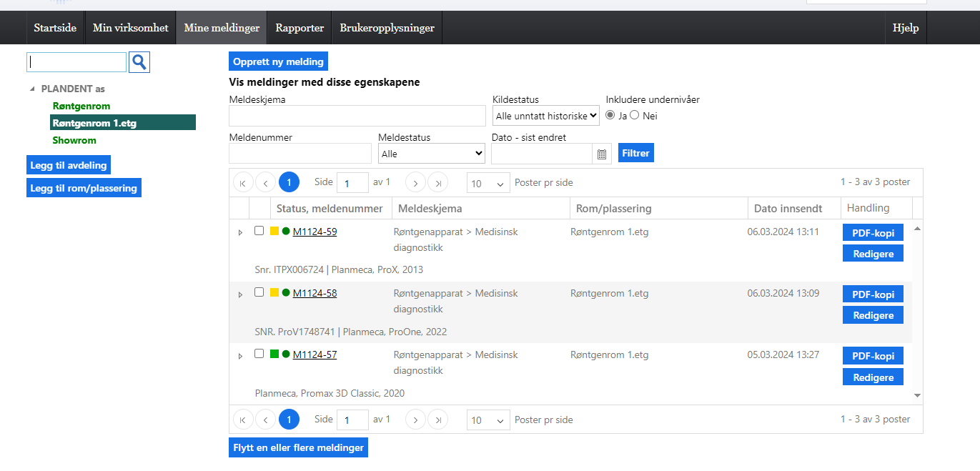Go to first page in top pager
Image resolution: width=980 pixels, height=471 pixels.
243,183
